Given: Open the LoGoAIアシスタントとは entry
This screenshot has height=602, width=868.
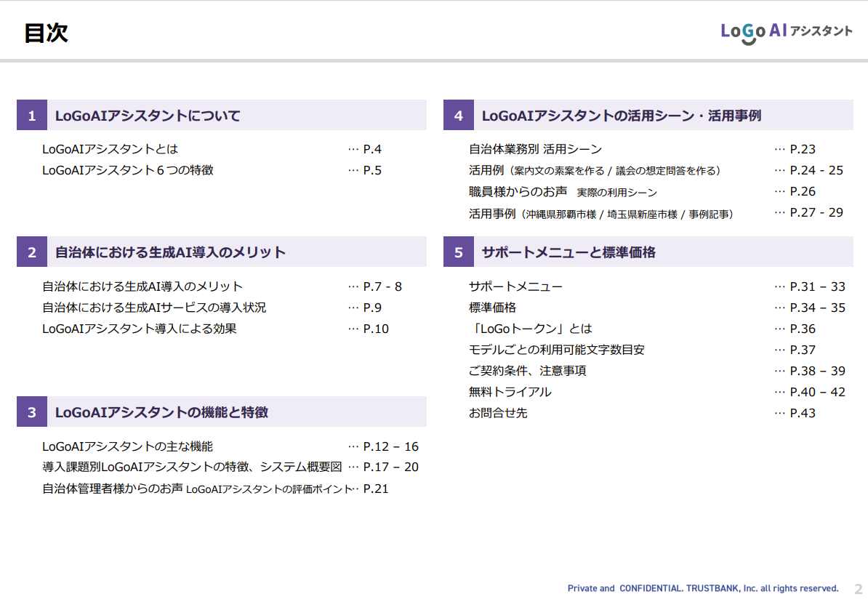Looking at the screenshot, I should click(x=110, y=150).
